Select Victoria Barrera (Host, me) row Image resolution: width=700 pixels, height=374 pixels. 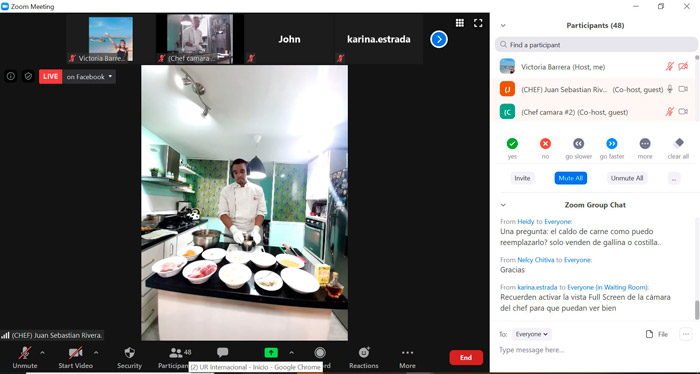point(595,67)
